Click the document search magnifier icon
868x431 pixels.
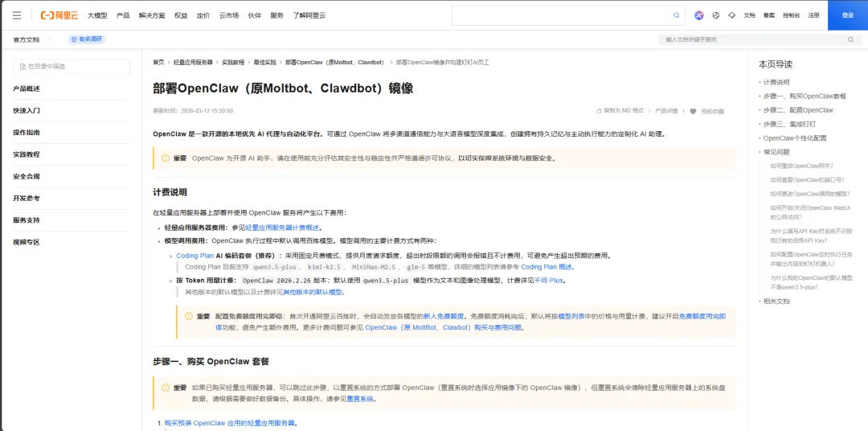[851, 39]
